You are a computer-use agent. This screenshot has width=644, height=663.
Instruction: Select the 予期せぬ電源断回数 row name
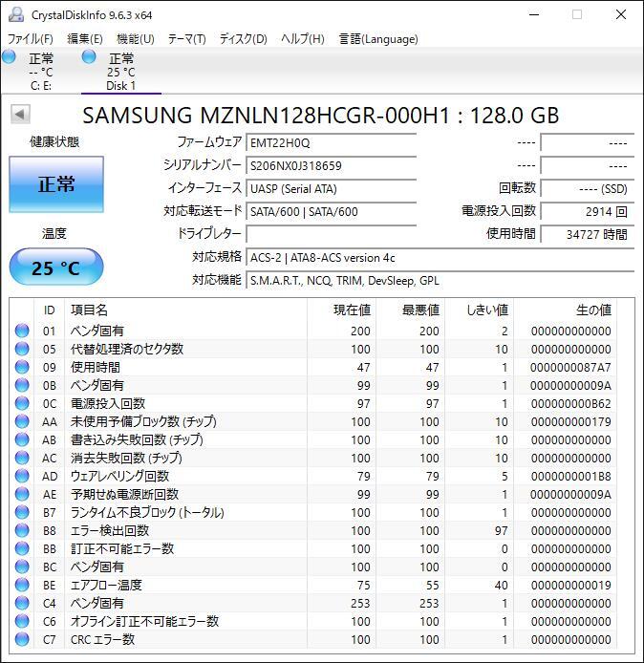(x=124, y=494)
